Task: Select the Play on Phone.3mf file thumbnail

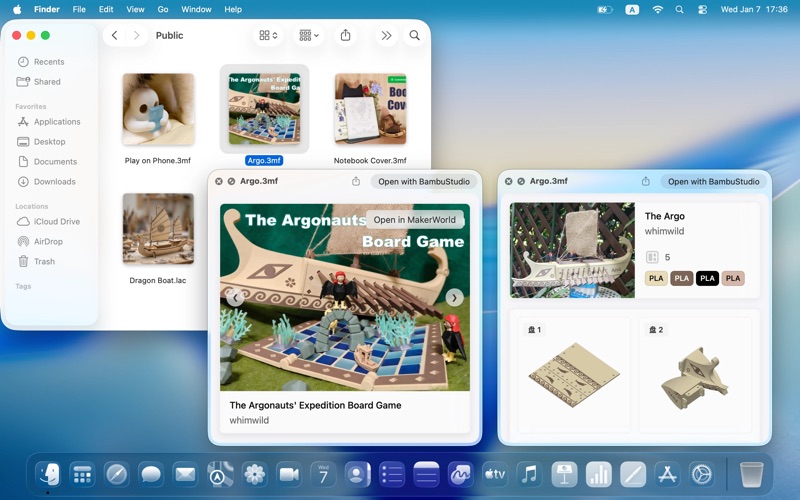Action: 158,109
